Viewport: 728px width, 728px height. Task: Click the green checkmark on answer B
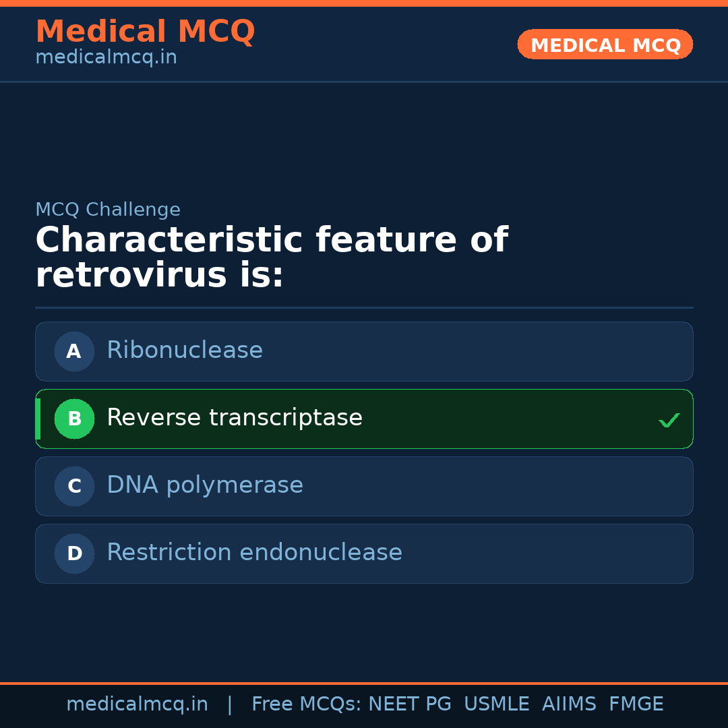click(669, 420)
